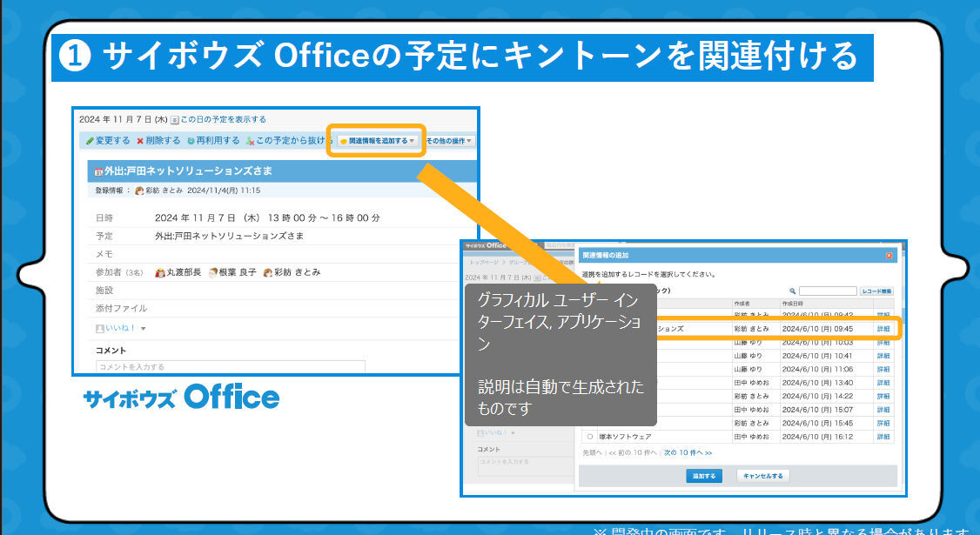Click 田中 ゆめお in the 16:12 row
Image resolution: width=980 pixels, height=535 pixels.
coord(752,437)
